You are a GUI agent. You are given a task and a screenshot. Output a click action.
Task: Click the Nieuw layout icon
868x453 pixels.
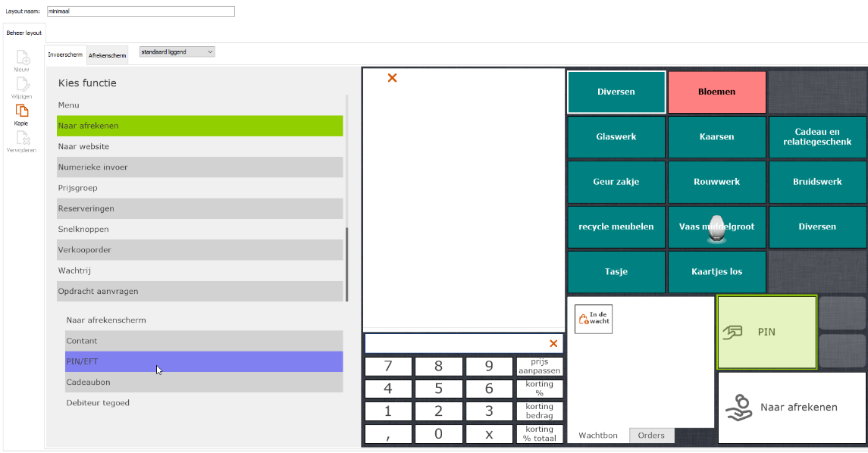pyautogui.click(x=22, y=57)
